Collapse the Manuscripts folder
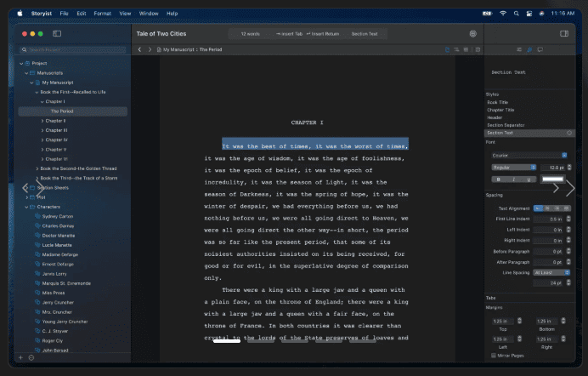 pyautogui.click(x=26, y=73)
